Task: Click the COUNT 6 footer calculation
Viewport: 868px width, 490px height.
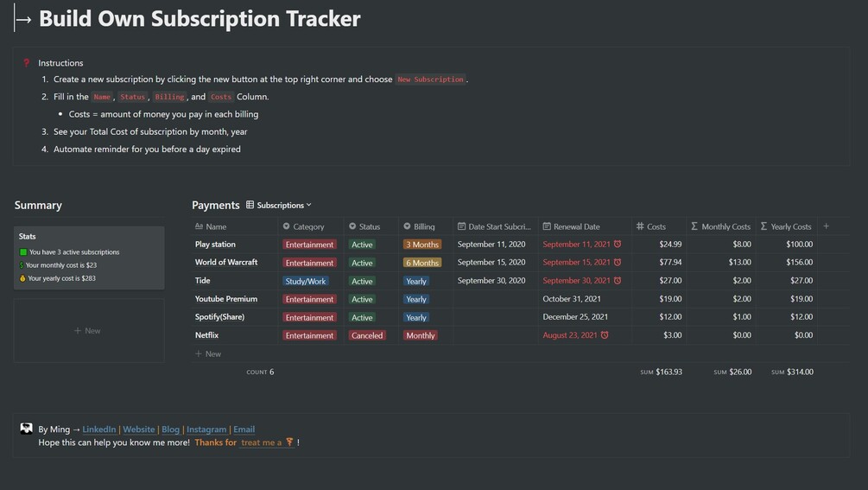Action: coord(260,372)
